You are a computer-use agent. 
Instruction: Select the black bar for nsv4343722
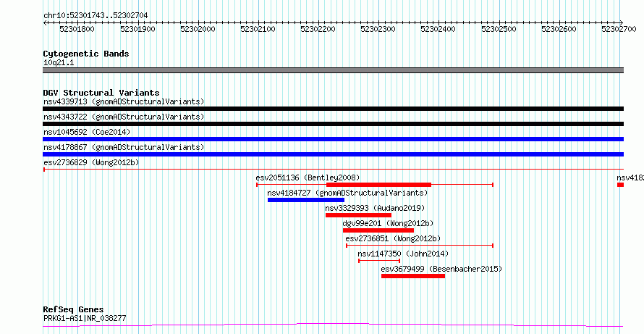(333, 124)
